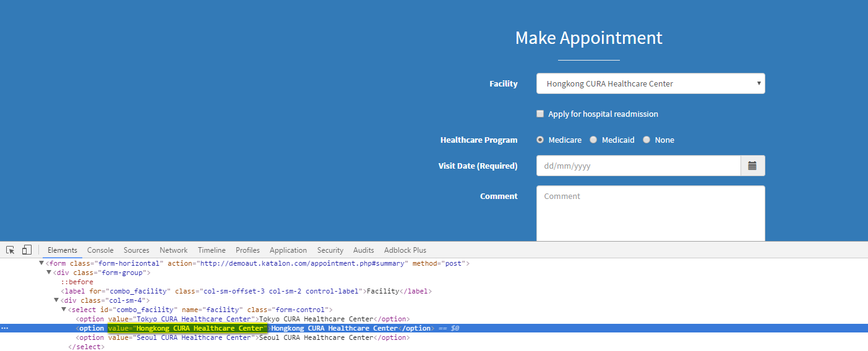Toggle the device toolbar icon

click(x=27, y=250)
